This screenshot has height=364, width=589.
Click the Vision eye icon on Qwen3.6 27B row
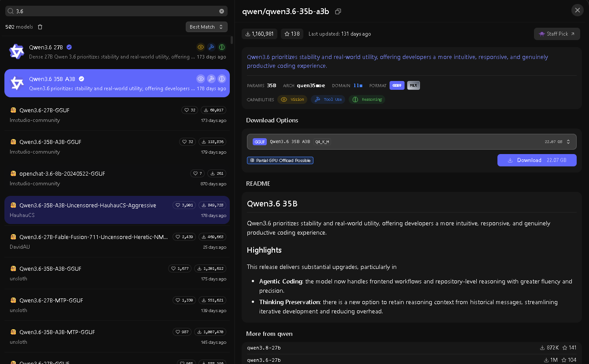201,47
